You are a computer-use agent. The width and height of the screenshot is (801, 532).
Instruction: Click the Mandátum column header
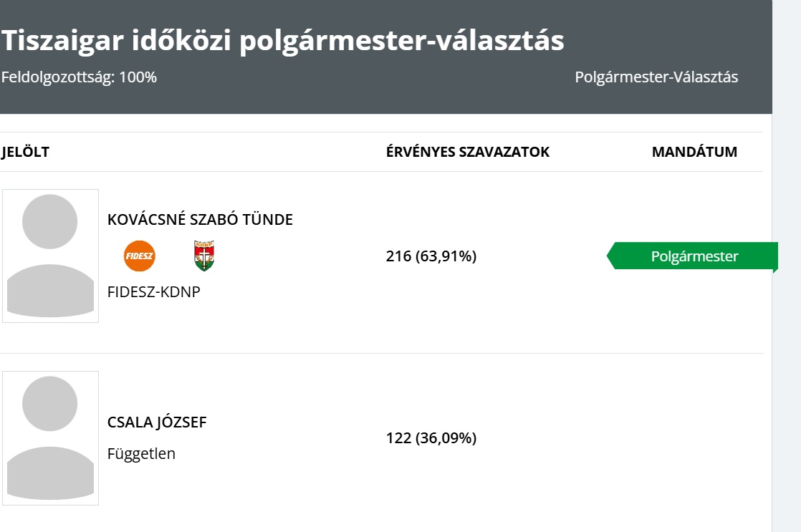pos(694,152)
